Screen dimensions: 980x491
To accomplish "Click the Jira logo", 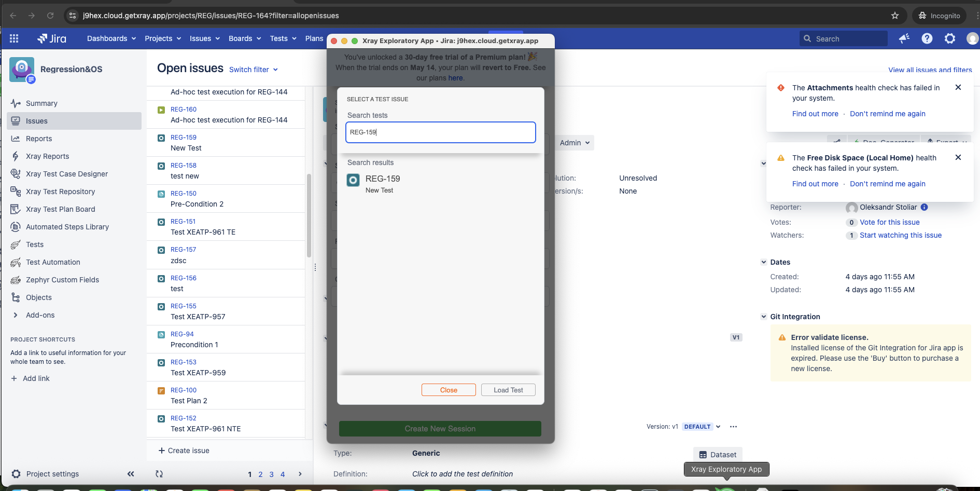I will click(x=52, y=38).
